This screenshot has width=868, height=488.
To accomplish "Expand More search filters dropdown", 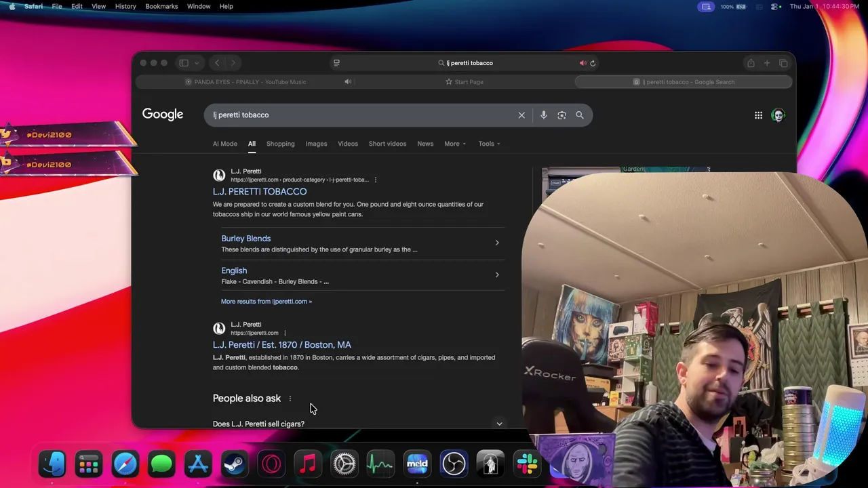I will pos(455,144).
